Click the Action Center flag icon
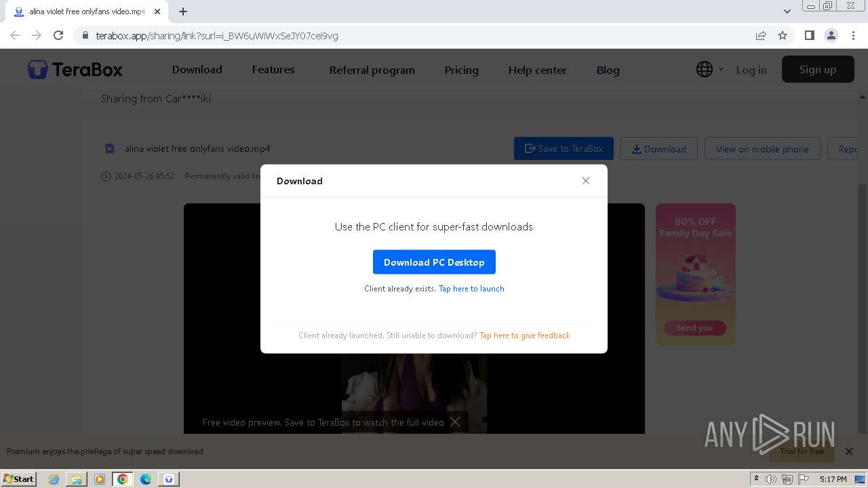The image size is (868, 488). [802, 479]
